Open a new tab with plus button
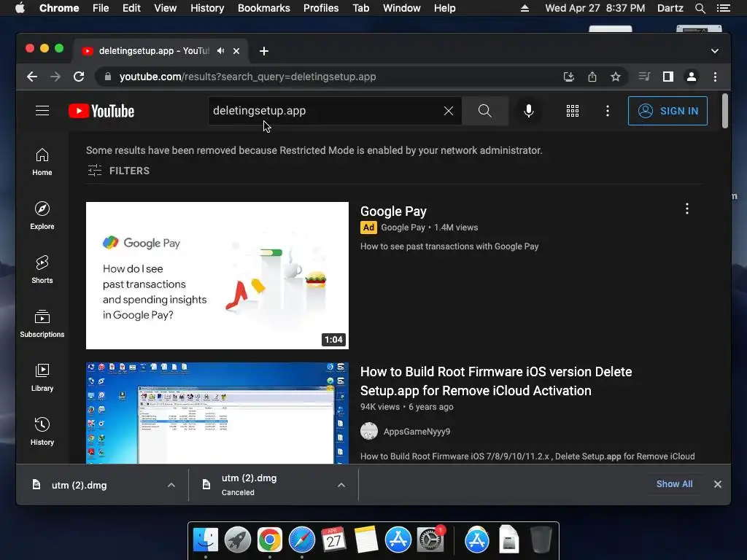 264,51
